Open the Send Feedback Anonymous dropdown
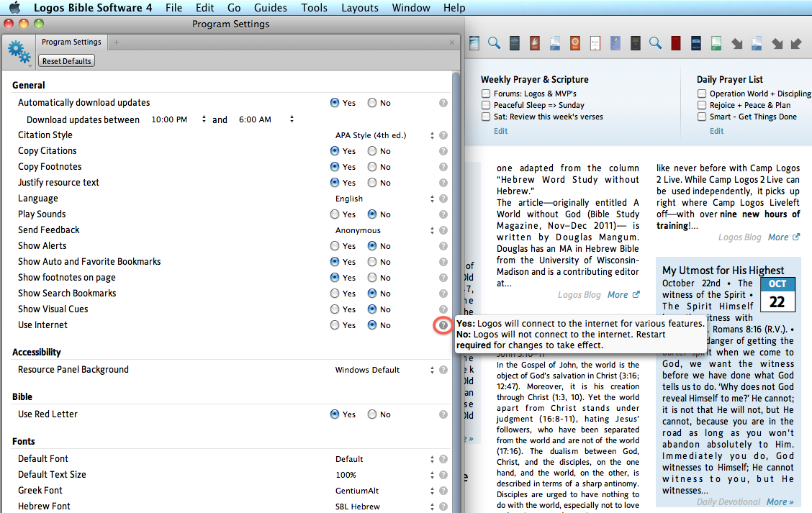This screenshot has width=812, height=513. 384,230
